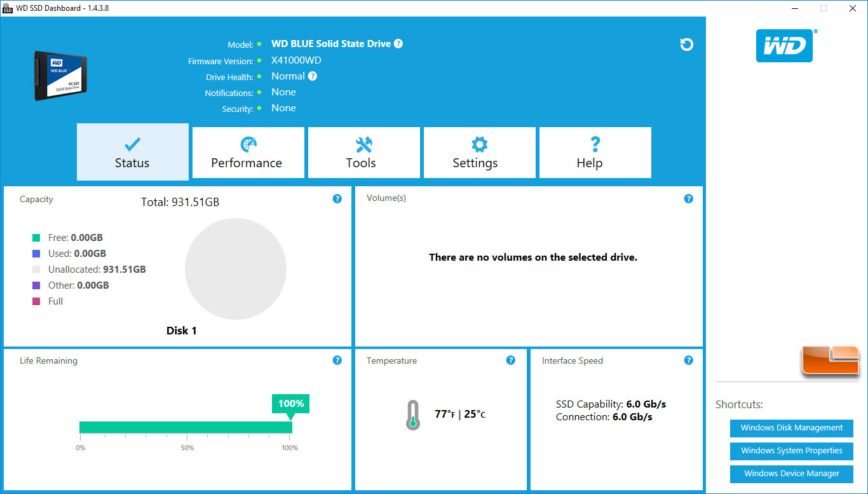The width and height of the screenshot is (868, 494).
Task: Open the Capacity panel help icon
Action: tap(337, 199)
